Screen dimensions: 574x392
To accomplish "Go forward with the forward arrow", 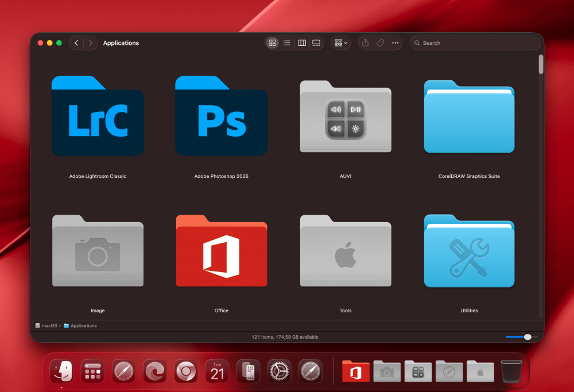I will 91,43.
